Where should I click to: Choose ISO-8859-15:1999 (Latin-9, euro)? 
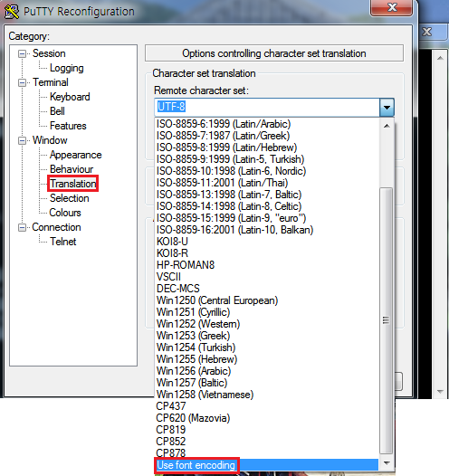coord(267,218)
